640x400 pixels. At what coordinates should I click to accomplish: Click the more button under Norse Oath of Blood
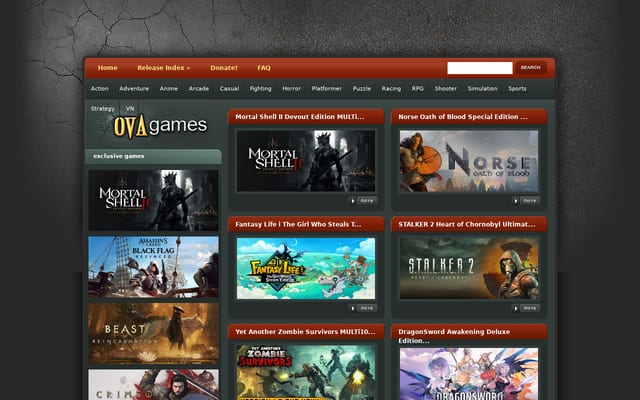[530, 200]
